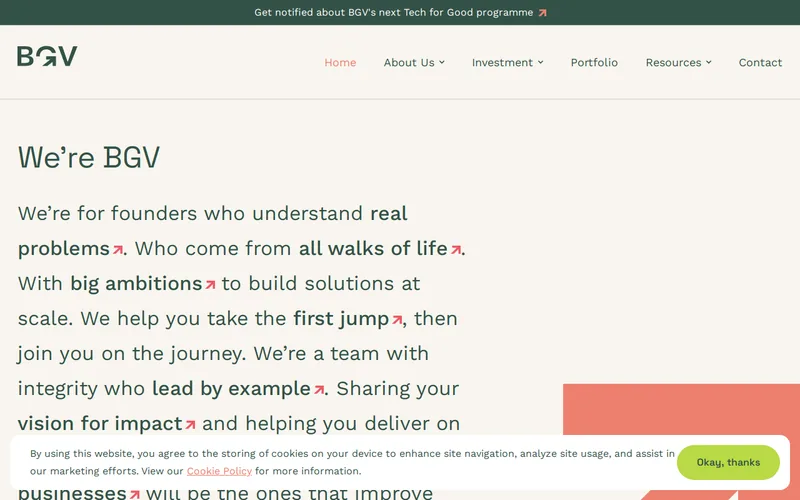Open Resources nav item

(673, 62)
